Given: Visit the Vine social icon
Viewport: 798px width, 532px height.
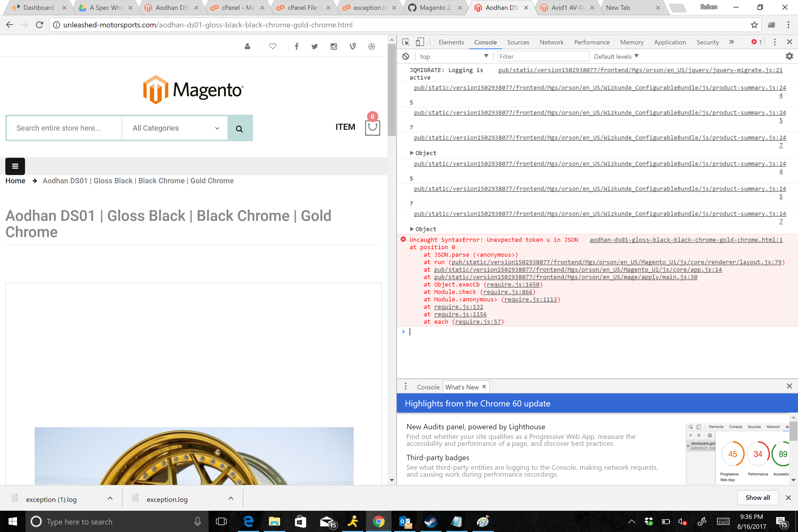Looking at the screenshot, I should click(353, 47).
